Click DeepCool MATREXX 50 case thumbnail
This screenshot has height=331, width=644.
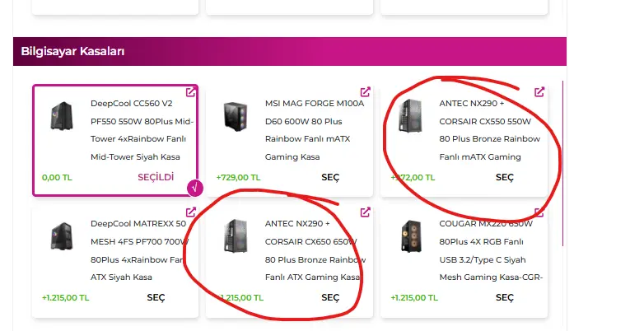coord(62,236)
